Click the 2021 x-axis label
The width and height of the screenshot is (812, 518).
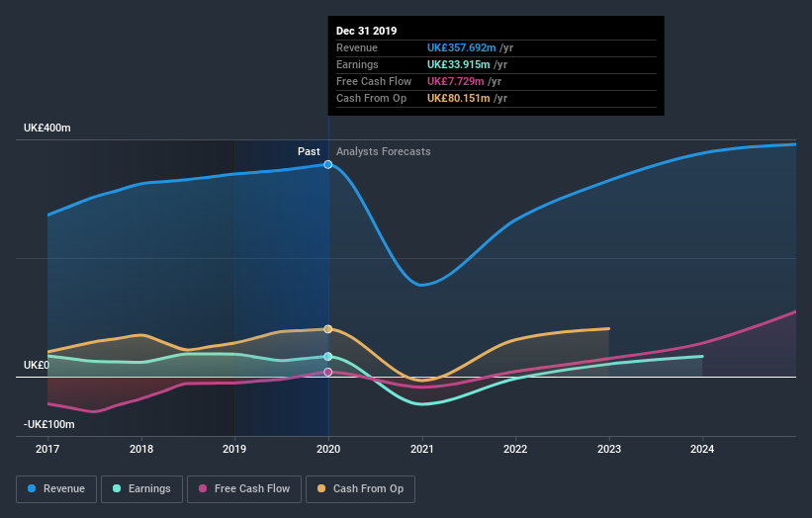(422, 449)
